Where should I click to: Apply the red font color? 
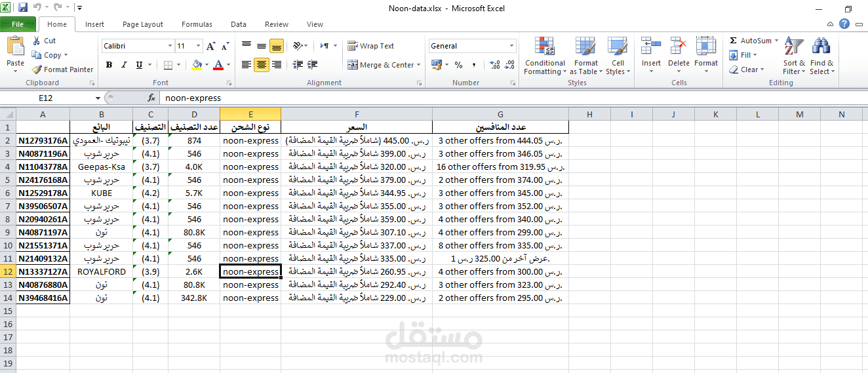pos(218,65)
